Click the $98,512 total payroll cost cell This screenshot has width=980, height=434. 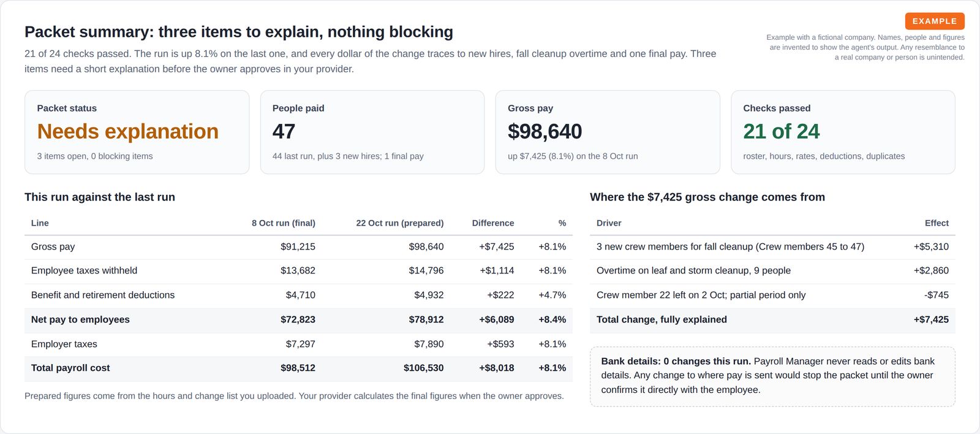pyautogui.click(x=298, y=368)
